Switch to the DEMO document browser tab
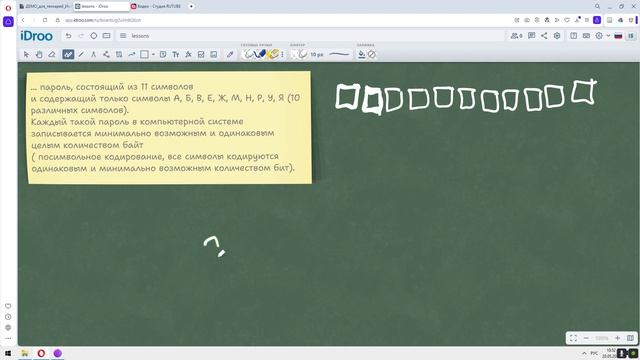The height and width of the screenshot is (360, 640). 44,6
